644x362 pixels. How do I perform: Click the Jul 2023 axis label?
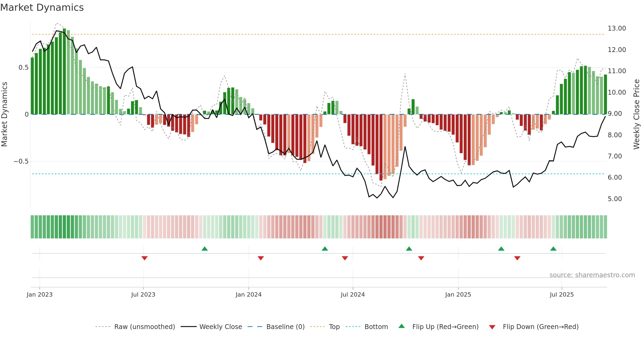coord(143,294)
